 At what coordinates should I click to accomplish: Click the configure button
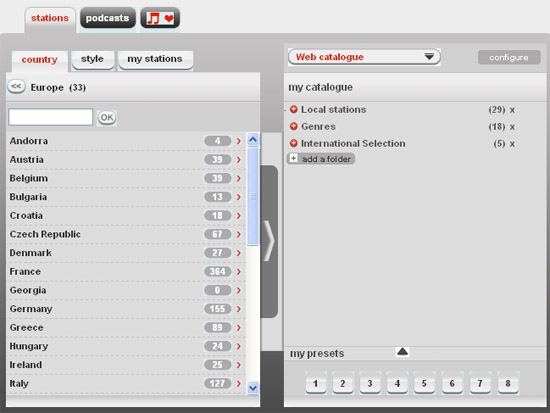coord(509,57)
